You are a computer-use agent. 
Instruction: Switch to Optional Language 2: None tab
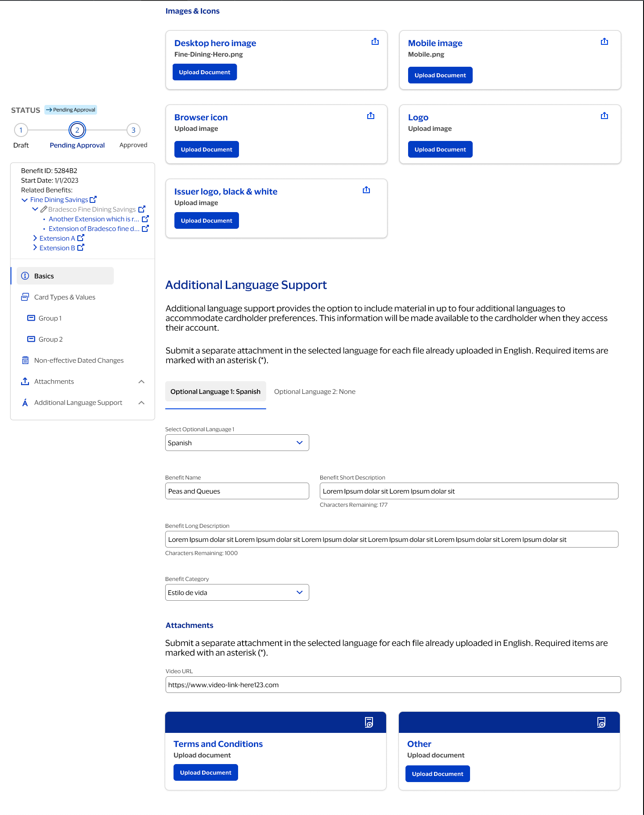click(315, 392)
